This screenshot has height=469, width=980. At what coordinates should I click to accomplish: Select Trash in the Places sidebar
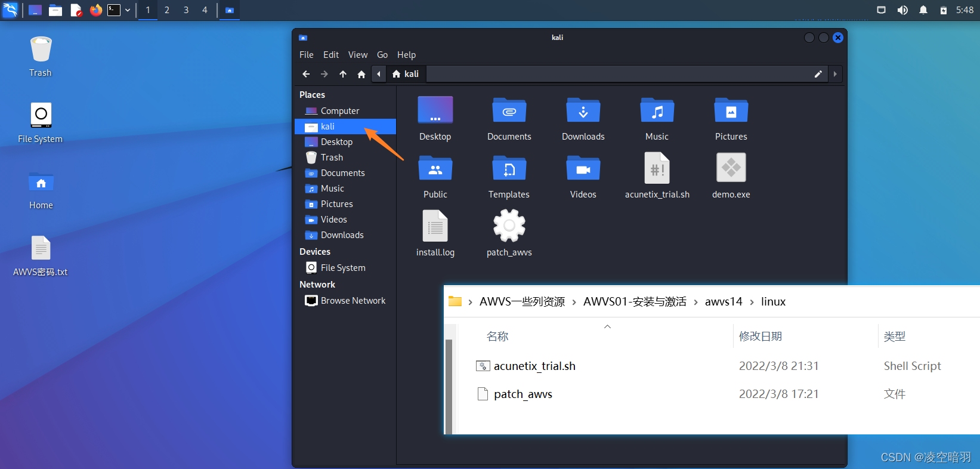point(345,158)
